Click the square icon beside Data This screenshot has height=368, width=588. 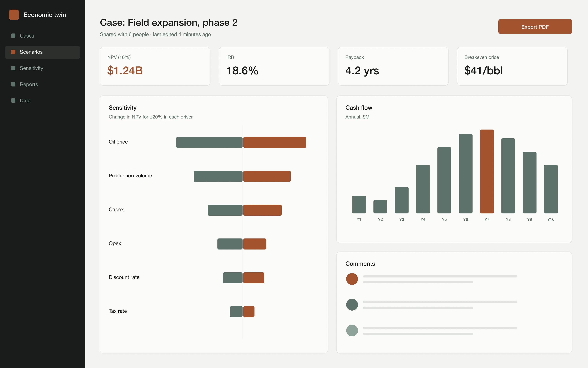tap(13, 100)
